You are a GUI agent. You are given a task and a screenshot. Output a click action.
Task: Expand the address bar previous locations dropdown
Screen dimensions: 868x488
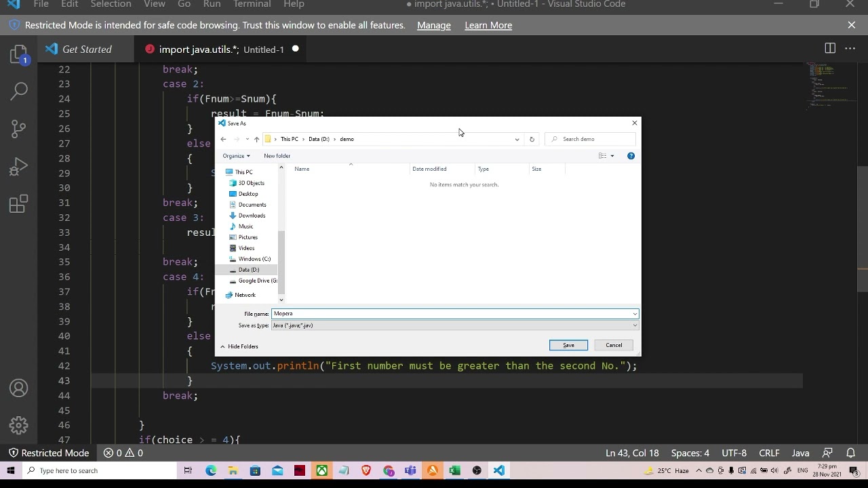[x=517, y=139]
